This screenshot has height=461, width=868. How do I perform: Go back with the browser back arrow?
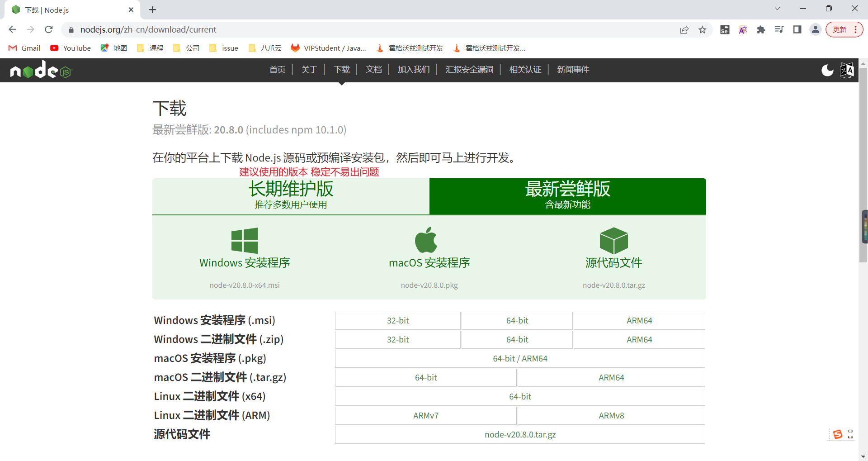(x=12, y=29)
